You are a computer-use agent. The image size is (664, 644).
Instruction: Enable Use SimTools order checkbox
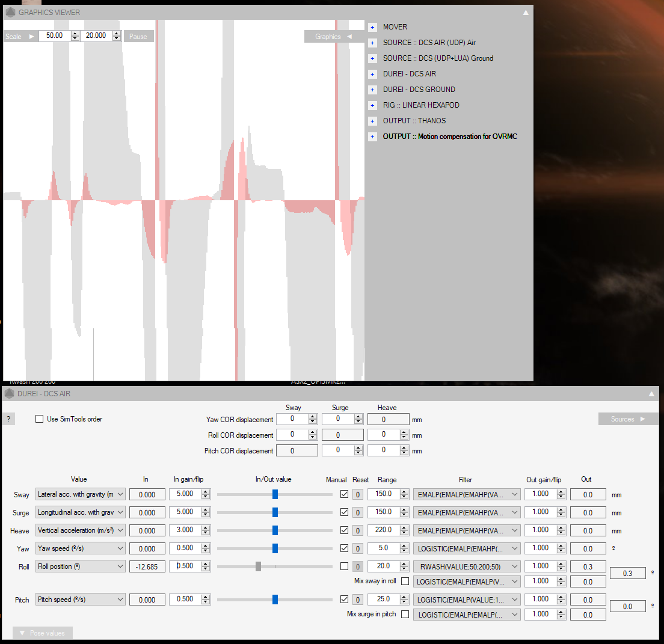point(40,419)
